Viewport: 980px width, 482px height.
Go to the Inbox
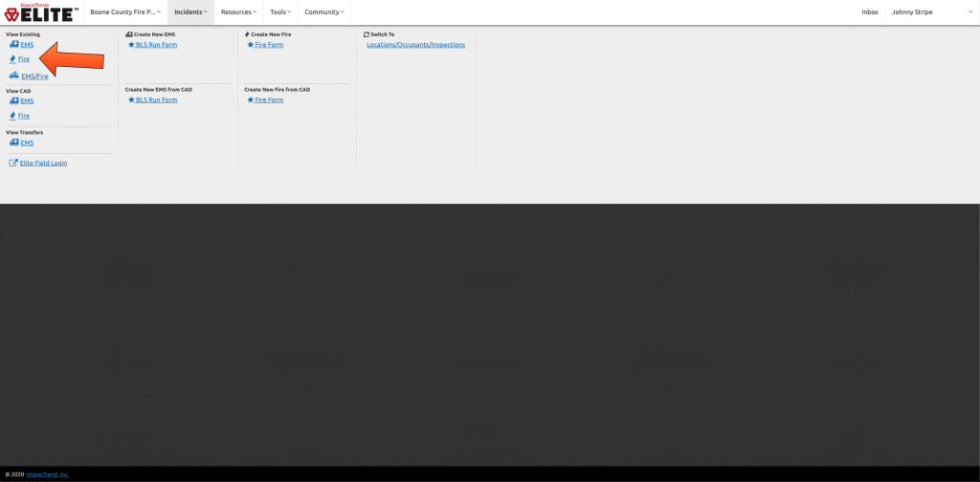[869, 12]
